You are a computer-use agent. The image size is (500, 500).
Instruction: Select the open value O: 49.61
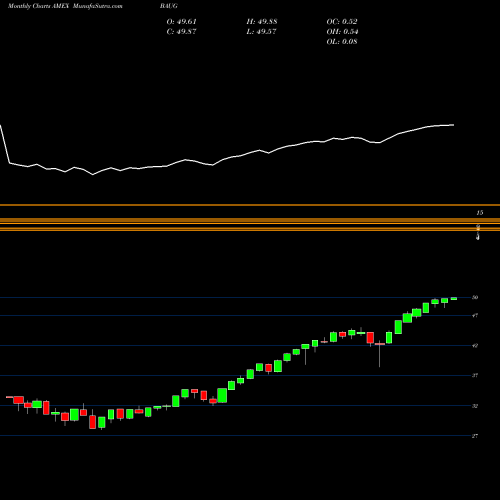(182, 22)
